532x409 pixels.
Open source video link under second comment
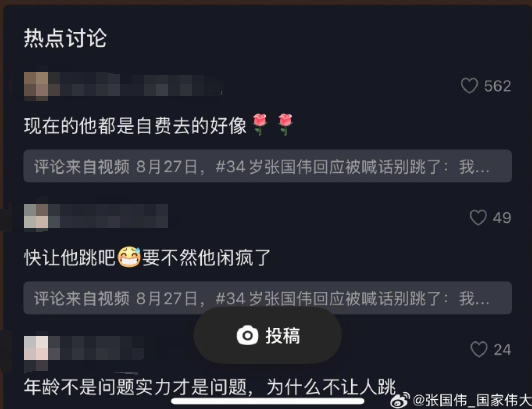(x=268, y=298)
